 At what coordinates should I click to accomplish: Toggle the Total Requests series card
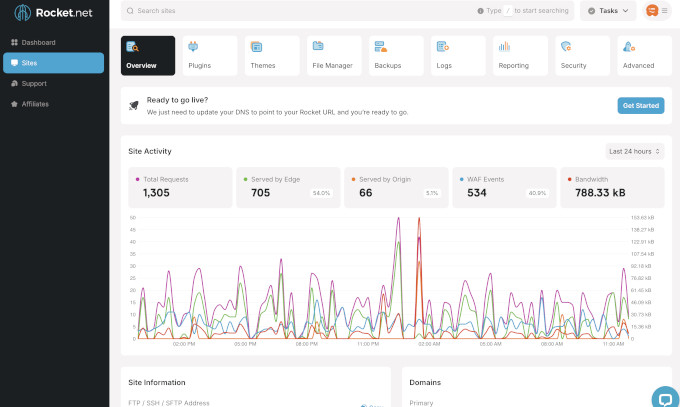180,187
